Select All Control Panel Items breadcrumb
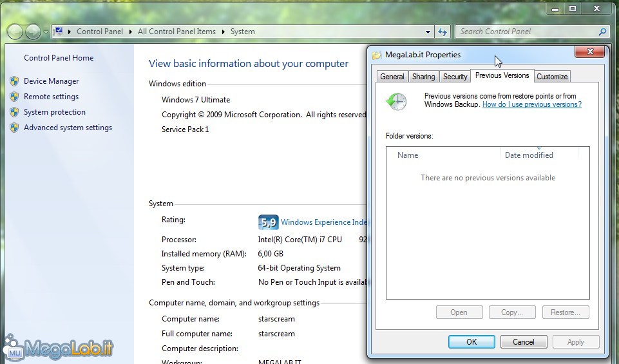This screenshot has width=619, height=364. pos(176,32)
